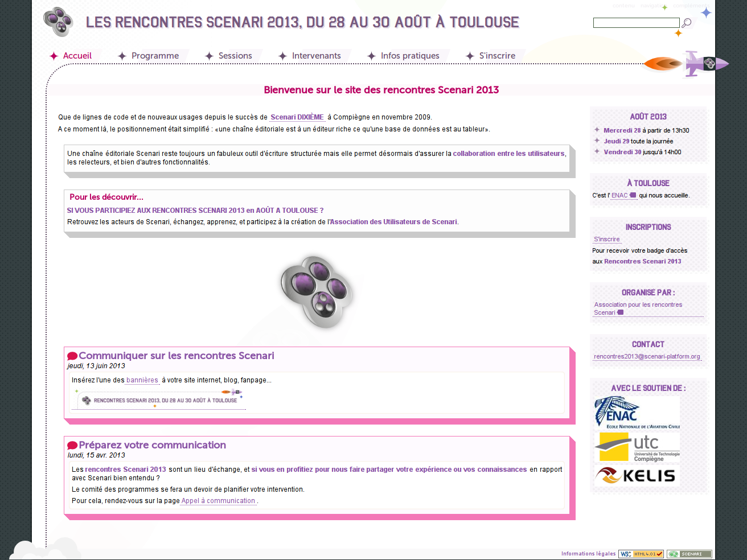This screenshot has height=560, width=747.
Task: Click the banner image preview for Rencontres Scenari
Action: click(159, 399)
